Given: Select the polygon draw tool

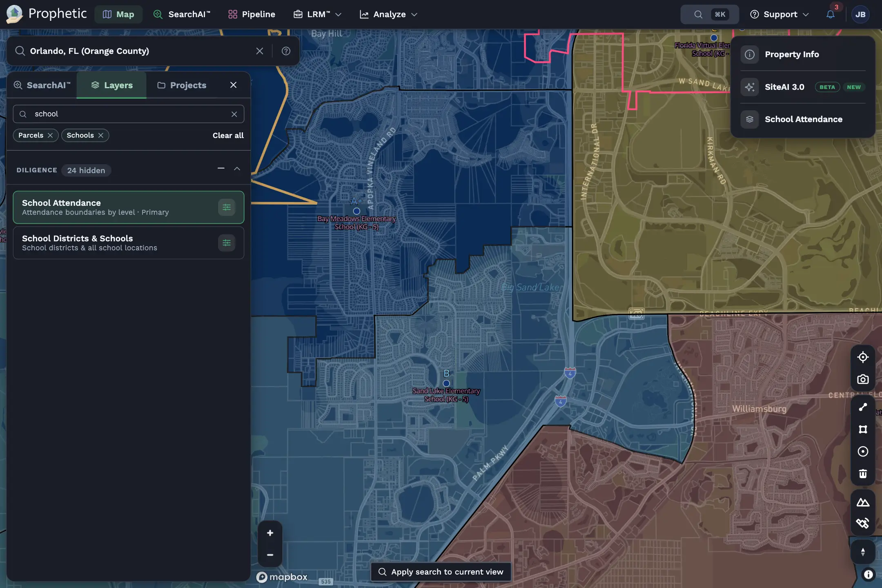Looking at the screenshot, I should click(x=862, y=429).
